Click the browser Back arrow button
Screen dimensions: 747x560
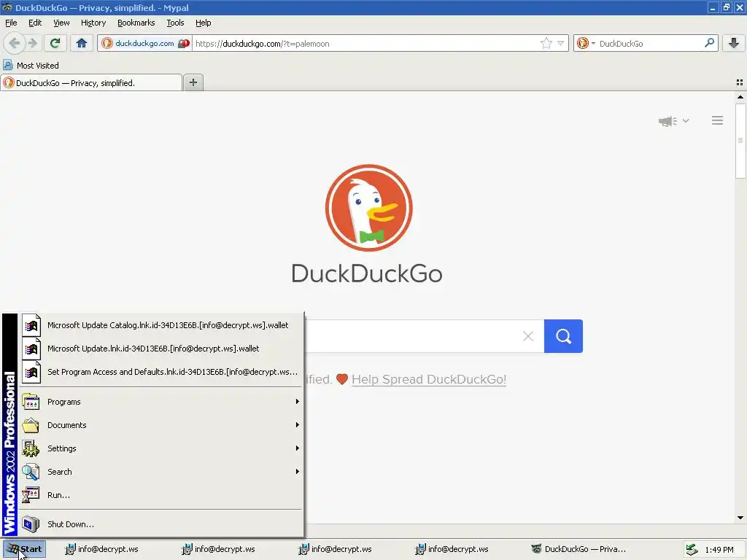(14, 43)
